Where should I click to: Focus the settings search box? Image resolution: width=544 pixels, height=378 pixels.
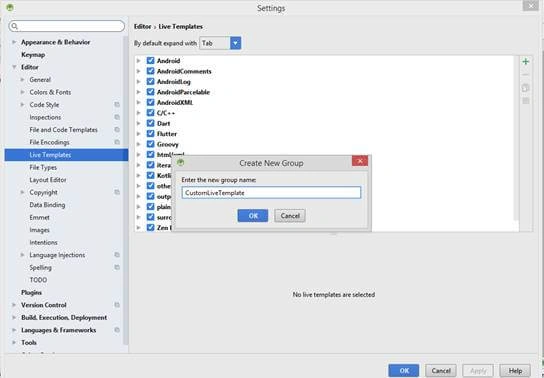pos(67,26)
